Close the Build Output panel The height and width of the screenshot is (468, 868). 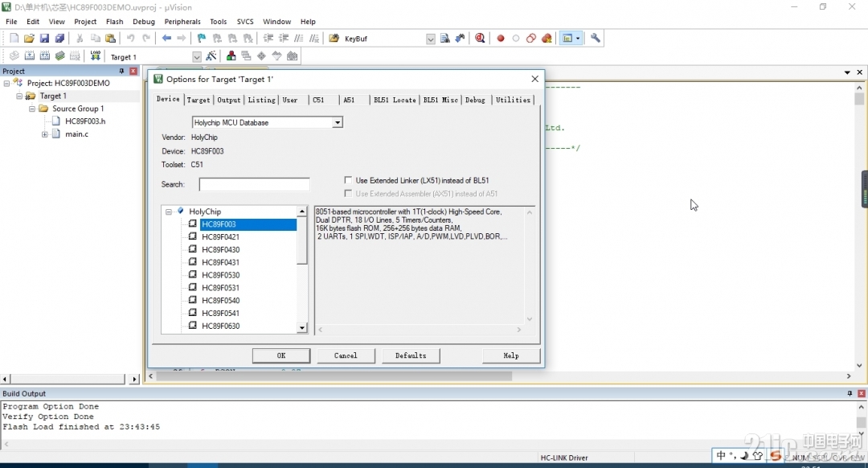(861, 393)
